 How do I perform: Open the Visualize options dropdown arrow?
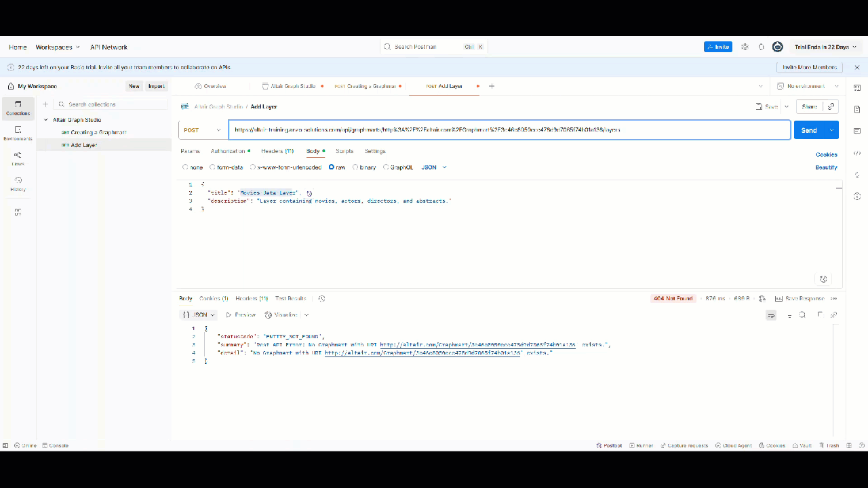click(x=307, y=315)
